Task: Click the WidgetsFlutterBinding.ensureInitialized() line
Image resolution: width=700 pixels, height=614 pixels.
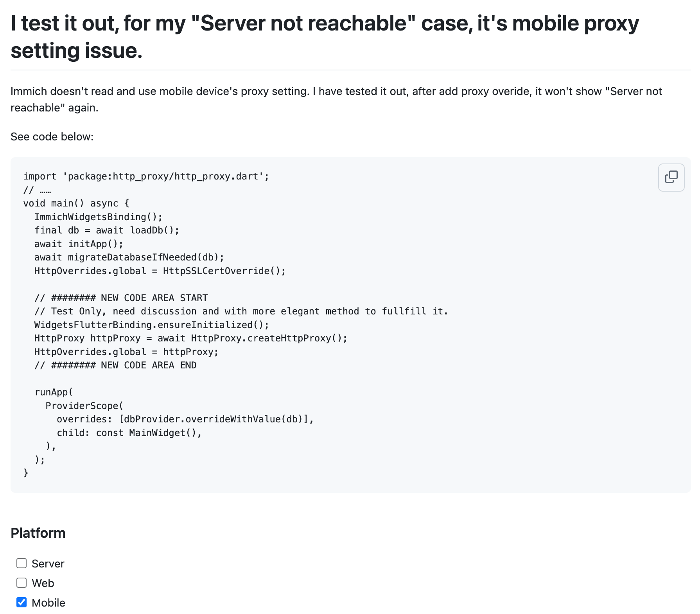Action: 152,325
